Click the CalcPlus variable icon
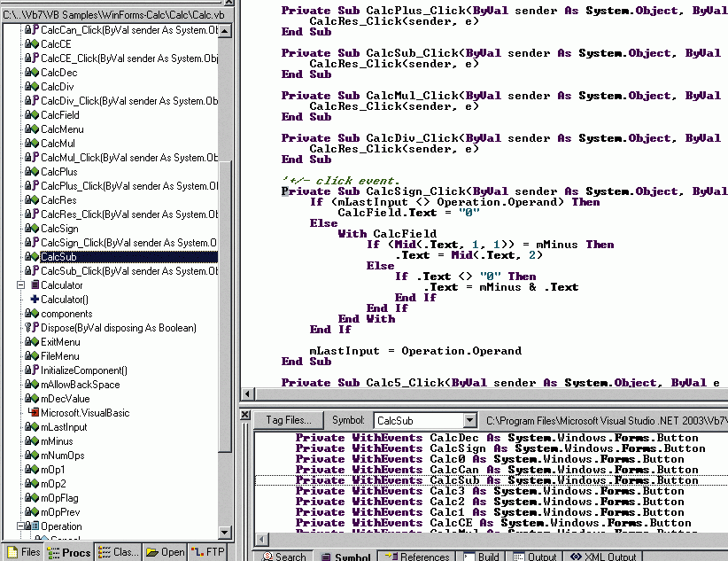The height and width of the screenshot is (561, 728). 32,172
